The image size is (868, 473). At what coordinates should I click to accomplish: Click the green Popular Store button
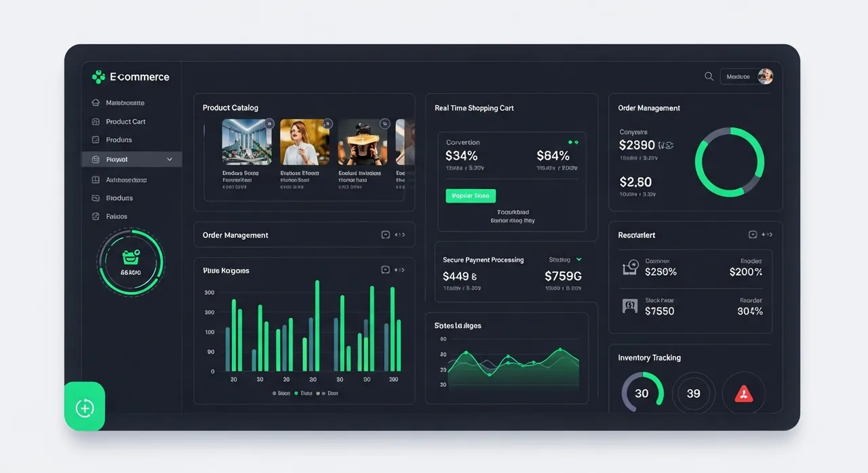pos(471,196)
